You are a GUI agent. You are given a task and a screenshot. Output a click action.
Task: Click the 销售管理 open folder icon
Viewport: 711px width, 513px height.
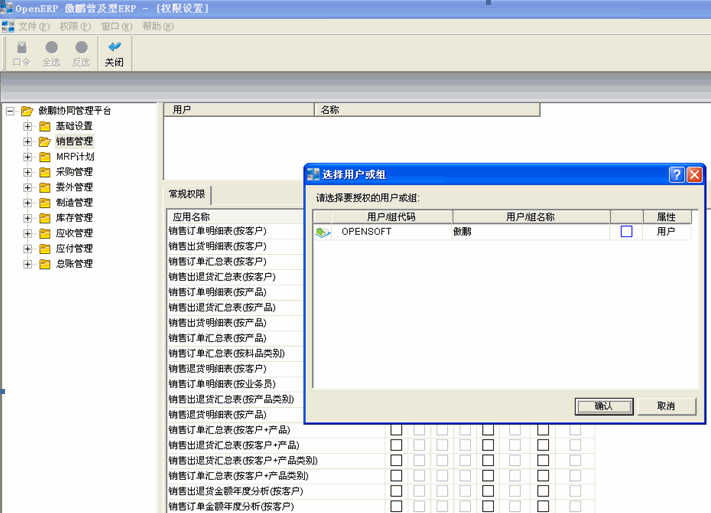(45, 142)
